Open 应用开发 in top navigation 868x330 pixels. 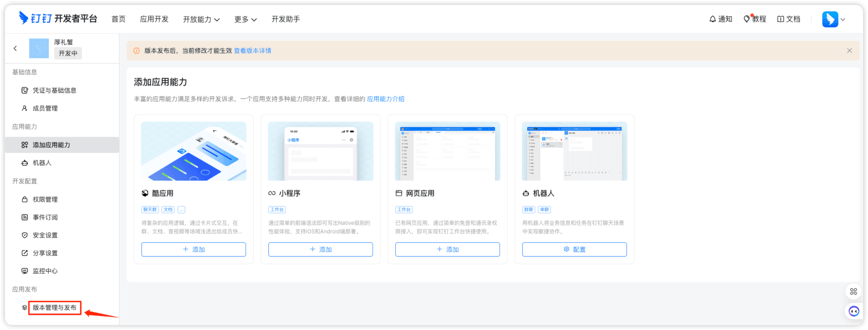click(x=154, y=19)
